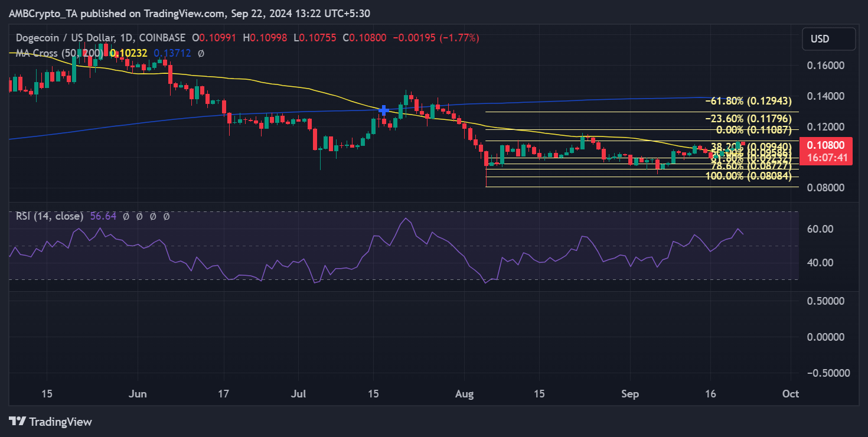Screen dimensions: 868x437
Task: Click the 0.00% (0.11087) Fibonacci label
Action: 753,129
